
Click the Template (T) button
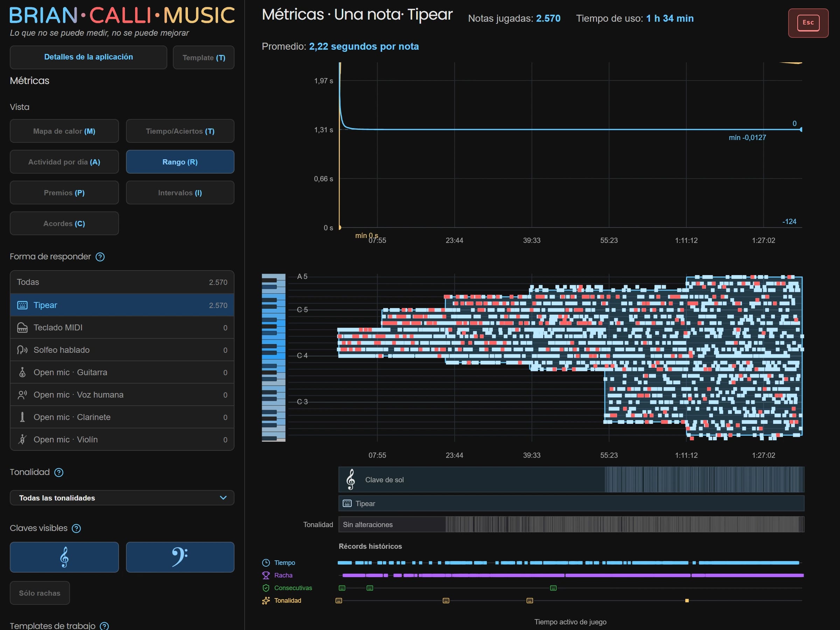coord(204,57)
